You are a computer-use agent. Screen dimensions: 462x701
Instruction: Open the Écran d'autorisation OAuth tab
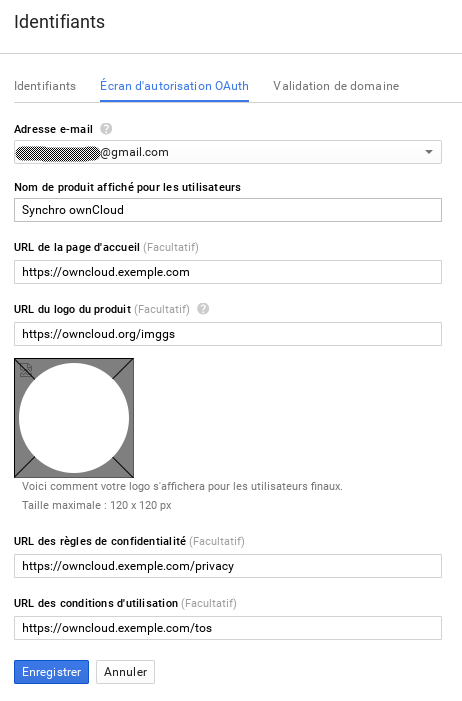tap(174, 86)
